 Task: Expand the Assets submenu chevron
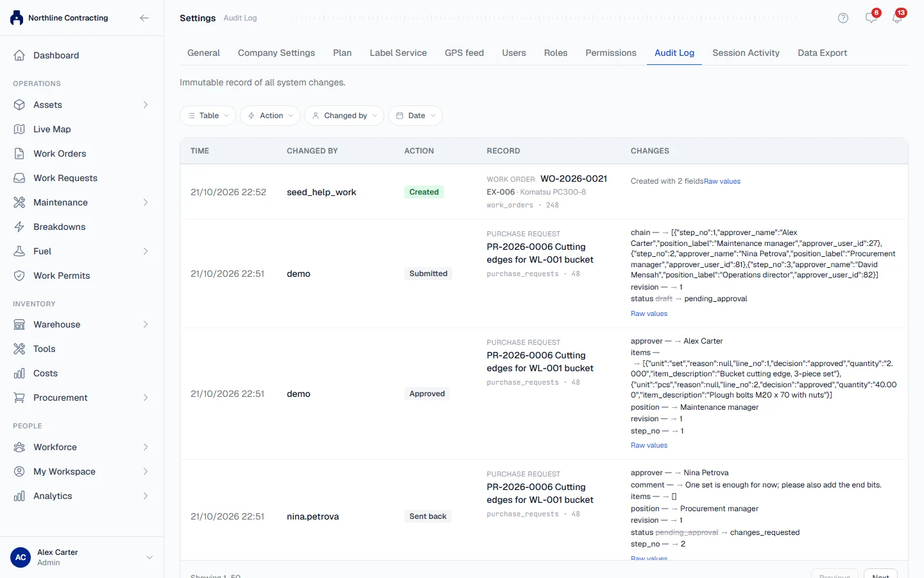tap(146, 105)
